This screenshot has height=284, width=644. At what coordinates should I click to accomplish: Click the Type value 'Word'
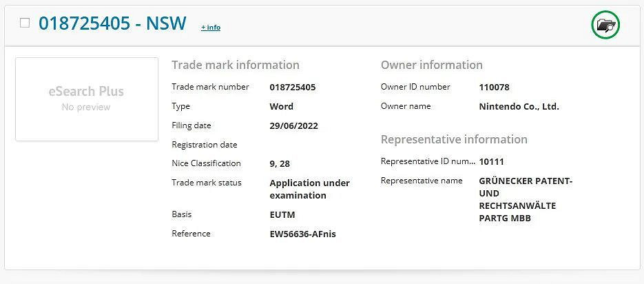click(x=281, y=107)
